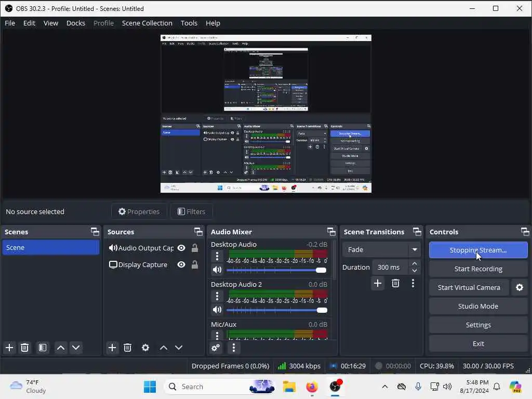
Task: Open advanced audio properties gears icon
Action: pyautogui.click(x=216, y=348)
